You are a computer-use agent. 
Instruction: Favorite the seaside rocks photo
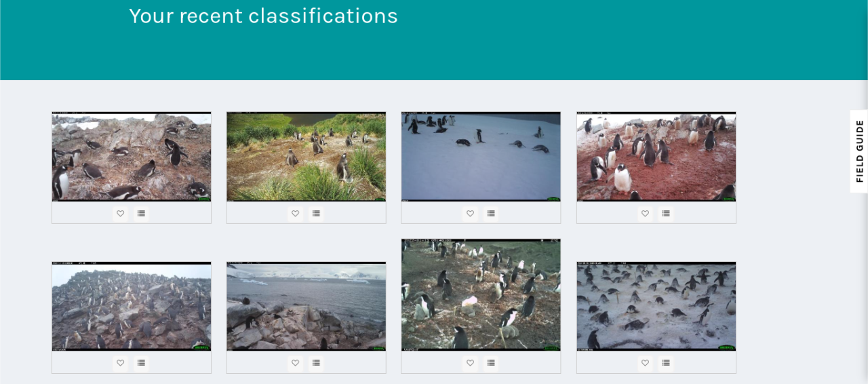click(295, 363)
